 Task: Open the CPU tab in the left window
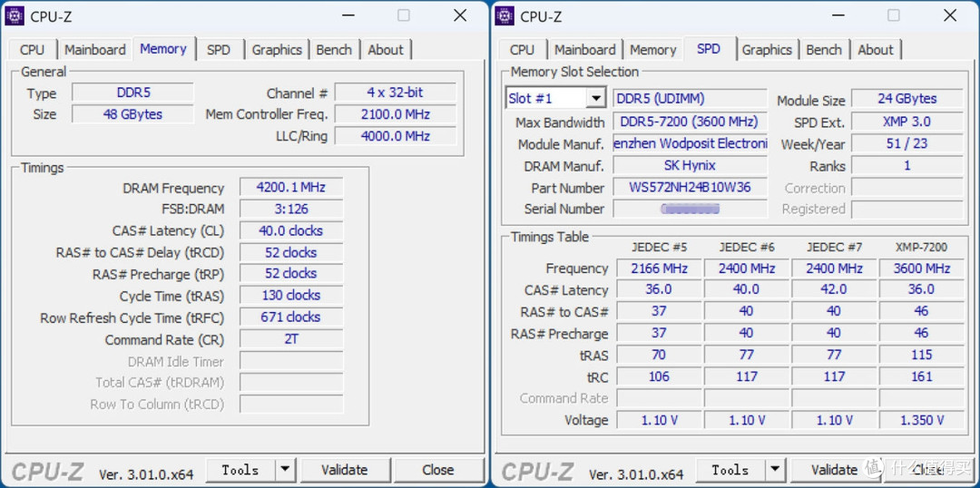point(32,50)
